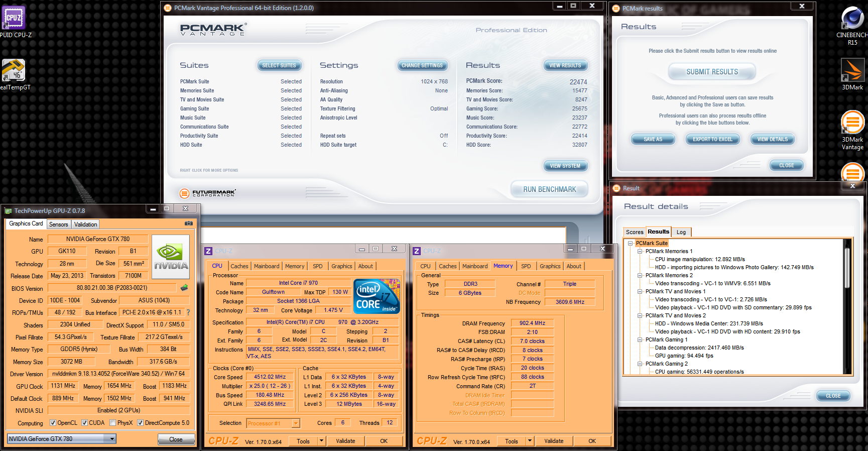This screenshot has height=451, width=868.
Task: Switch to the Sensors tab in GPU-Z
Action: (x=58, y=224)
